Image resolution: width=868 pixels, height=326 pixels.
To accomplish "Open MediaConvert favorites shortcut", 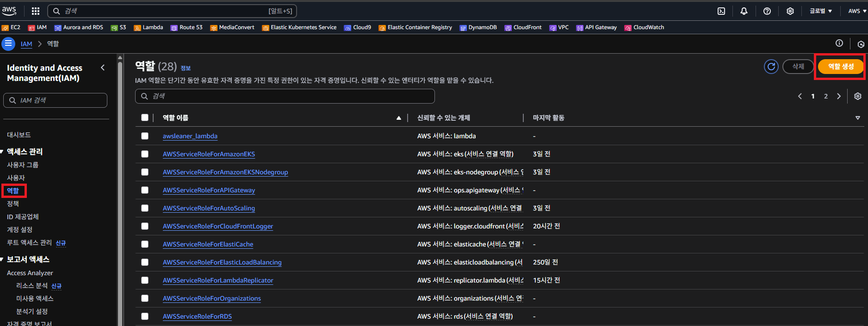I will 232,28.
